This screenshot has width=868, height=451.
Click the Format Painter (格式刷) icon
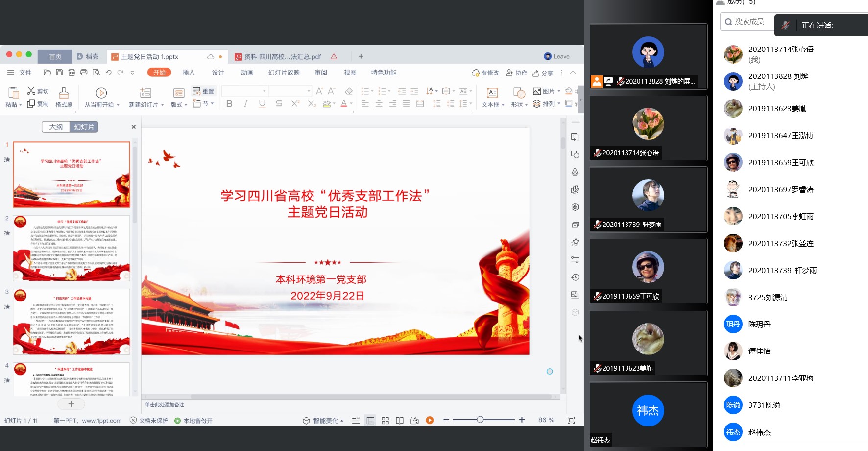[64, 93]
